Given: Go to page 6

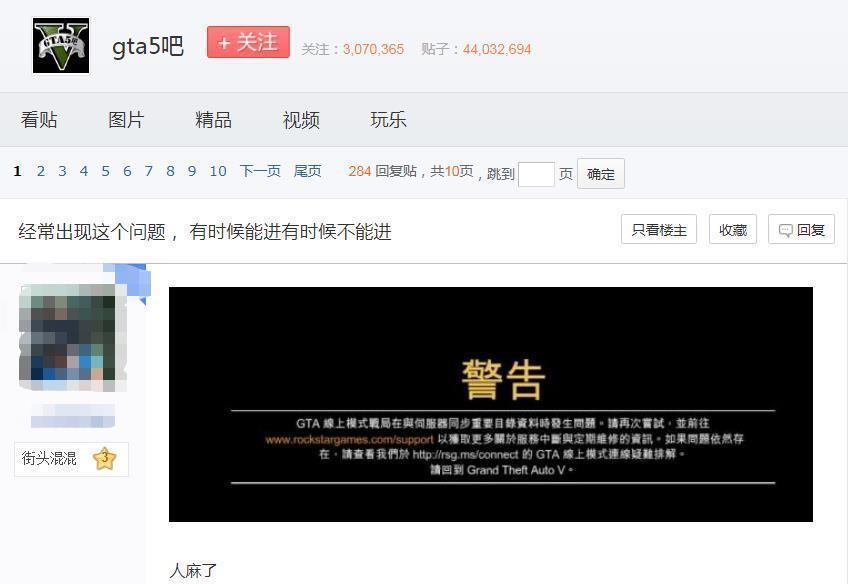Looking at the screenshot, I should tap(127, 171).
